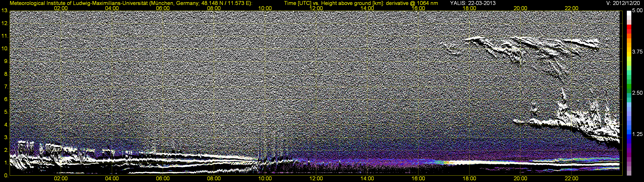Select the 06:00 label on the lower time axis
This screenshot has height=182, width=644.
(163, 179)
